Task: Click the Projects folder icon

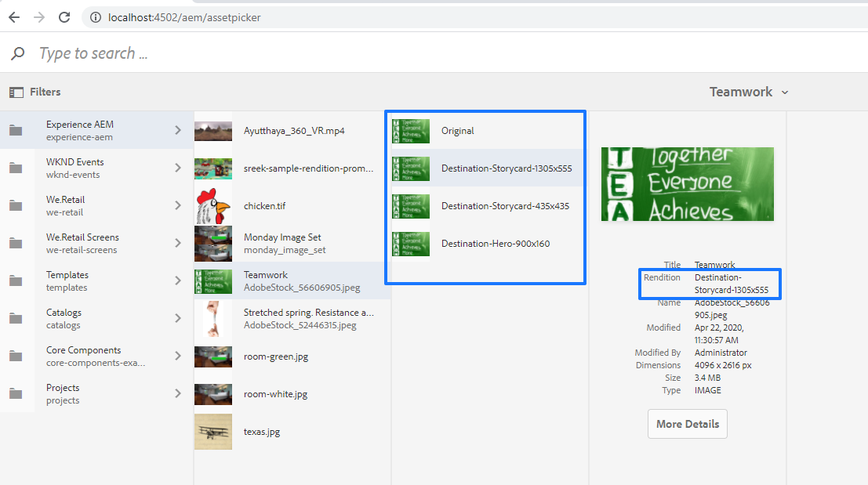Action: click(17, 393)
